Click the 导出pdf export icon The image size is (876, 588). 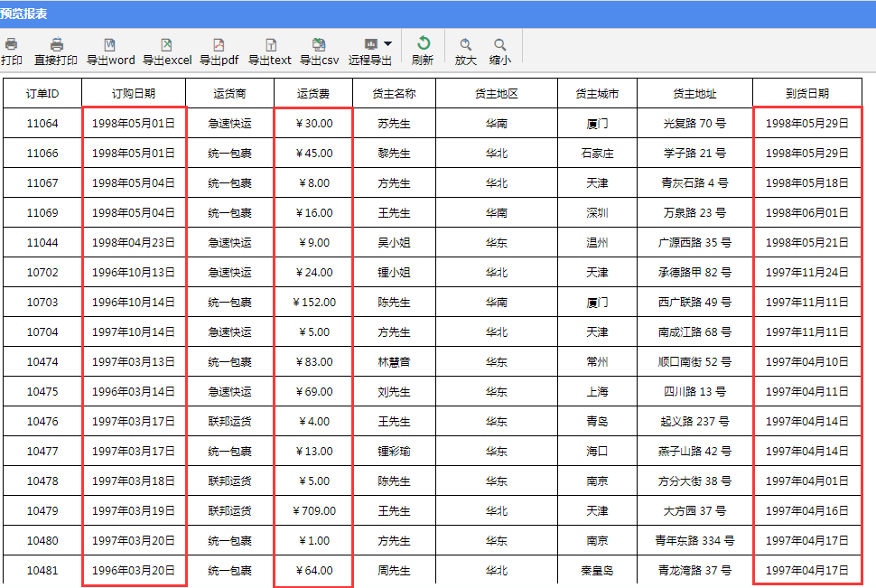(219, 44)
